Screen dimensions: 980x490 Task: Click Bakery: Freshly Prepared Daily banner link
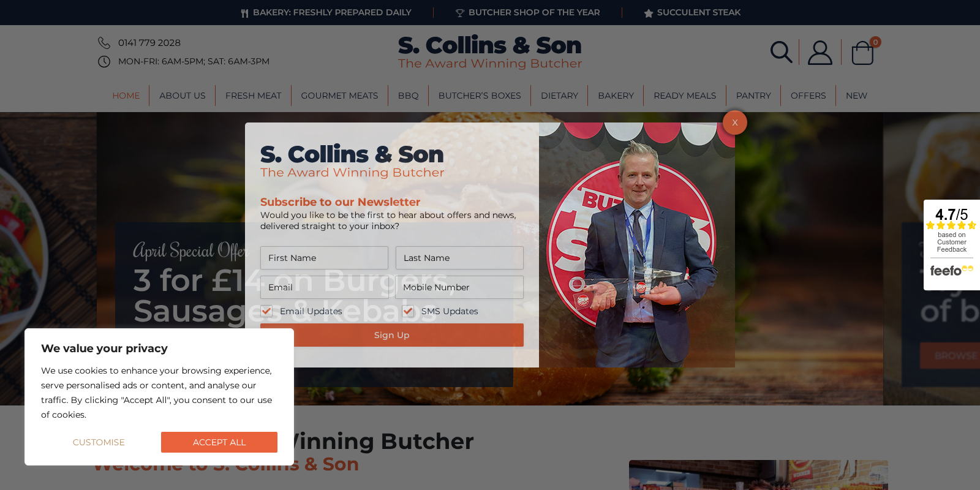(x=332, y=12)
